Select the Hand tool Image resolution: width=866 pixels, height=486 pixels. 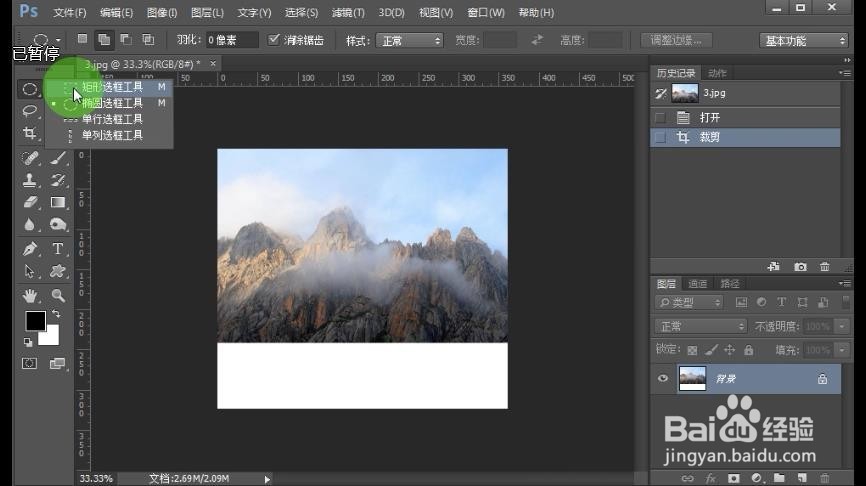point(30,295)
